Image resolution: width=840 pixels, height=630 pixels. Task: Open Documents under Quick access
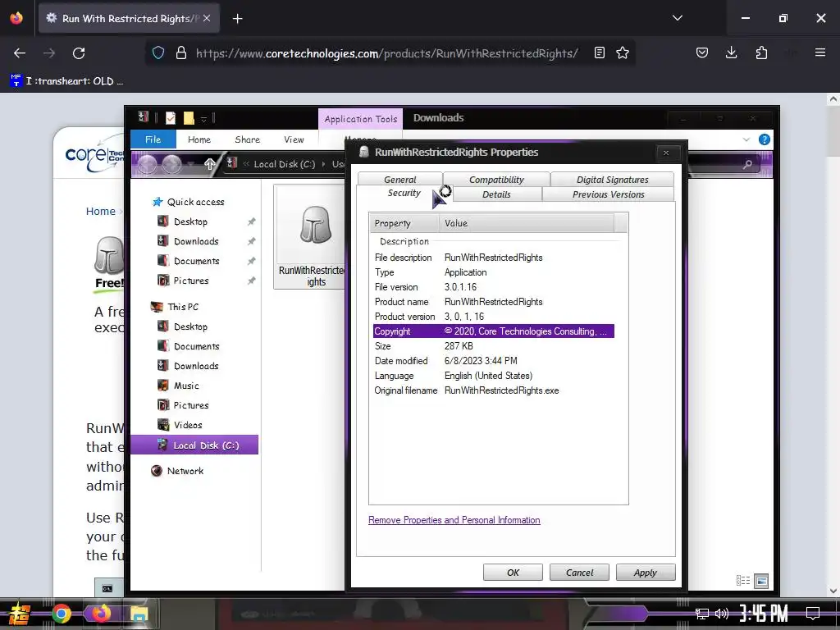tap(196, 261)
